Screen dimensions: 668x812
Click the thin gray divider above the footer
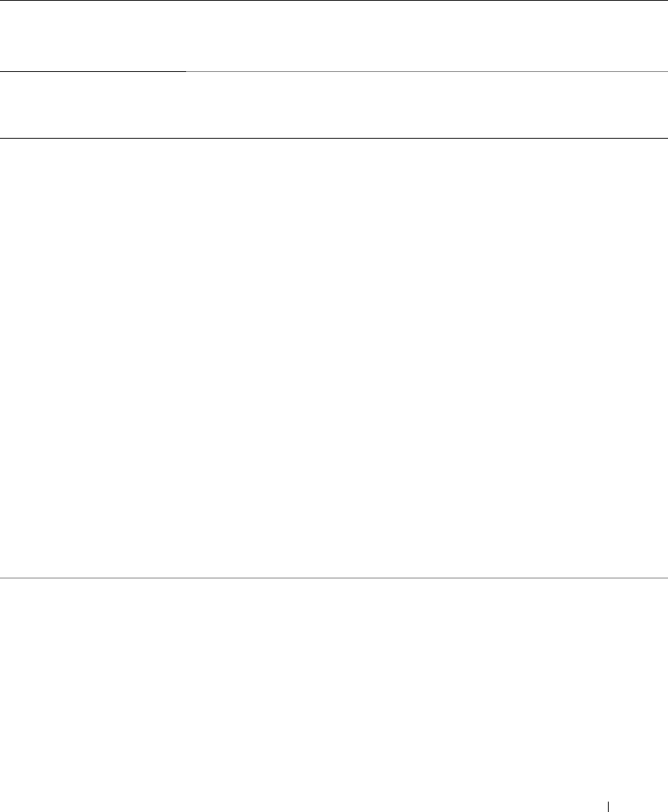334,578
